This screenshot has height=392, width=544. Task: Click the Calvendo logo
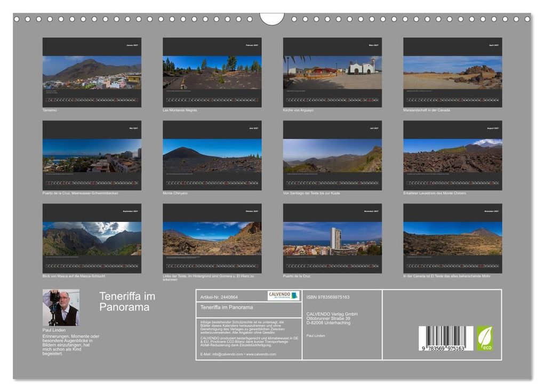(283, 295)
